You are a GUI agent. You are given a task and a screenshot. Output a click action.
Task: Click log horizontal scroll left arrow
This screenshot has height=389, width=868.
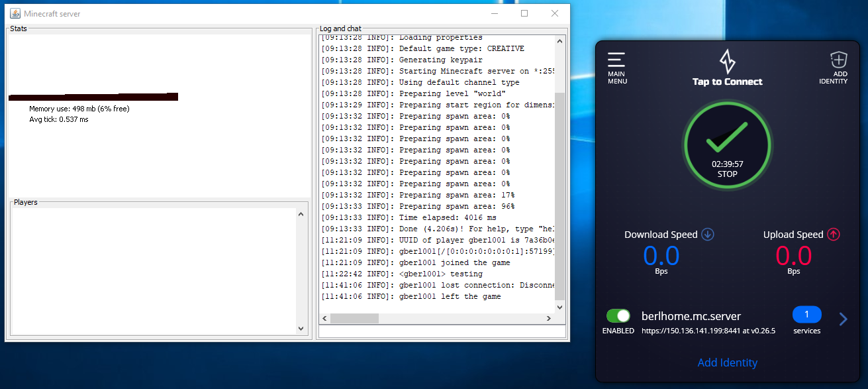click(325, 318)
